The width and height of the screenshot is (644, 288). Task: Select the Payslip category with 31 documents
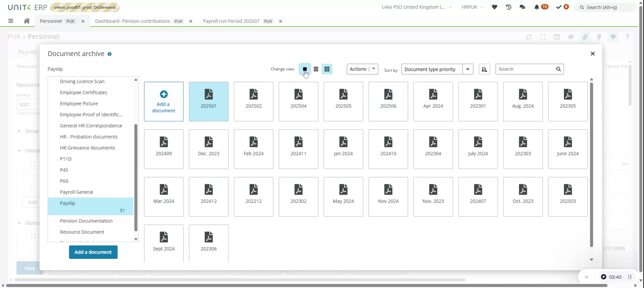click(91, 206)
